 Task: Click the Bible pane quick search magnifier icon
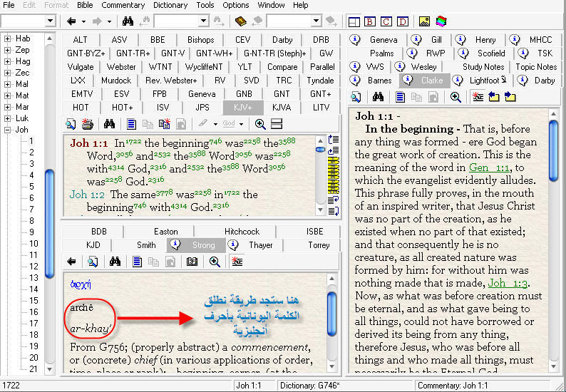pos(71,124)
